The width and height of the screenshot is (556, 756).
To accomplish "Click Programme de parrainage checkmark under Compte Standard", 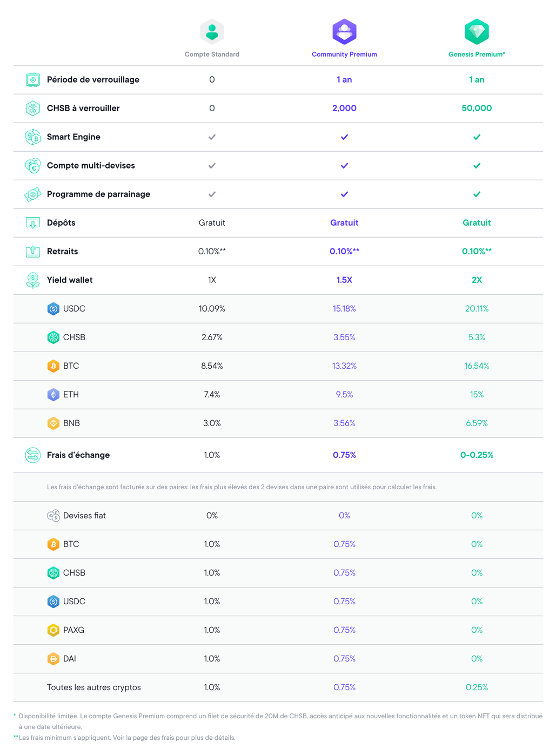I will 212,194.
